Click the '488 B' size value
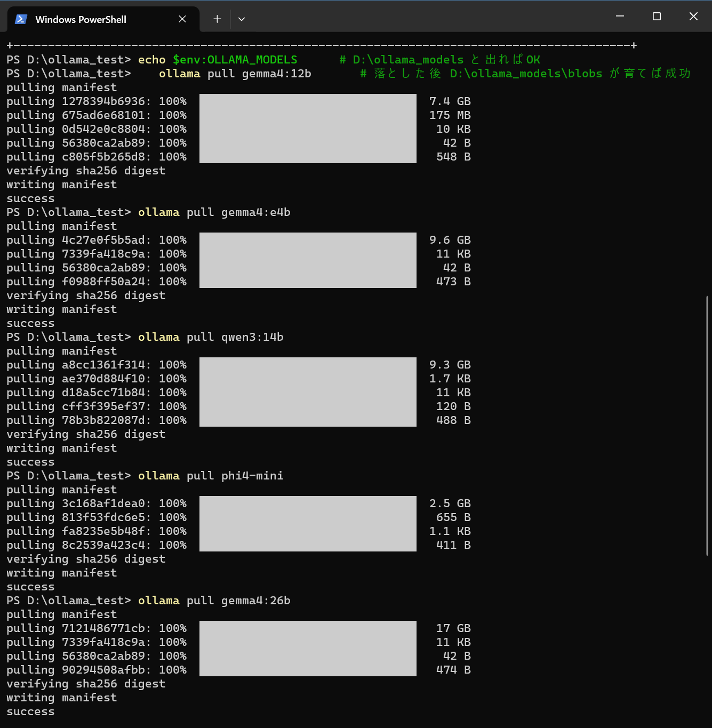 click(453, 420)
